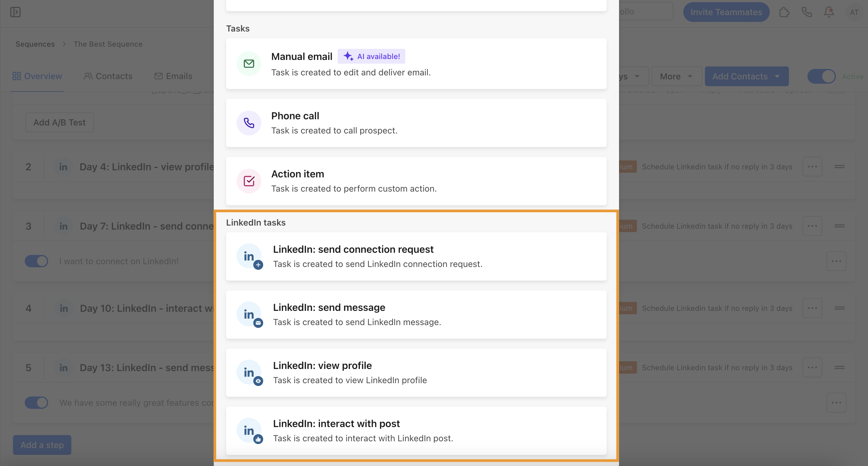Select the Manual email task envelope icon
The image size is (868, 466).
pyautogui.click(x=249, y=63)
